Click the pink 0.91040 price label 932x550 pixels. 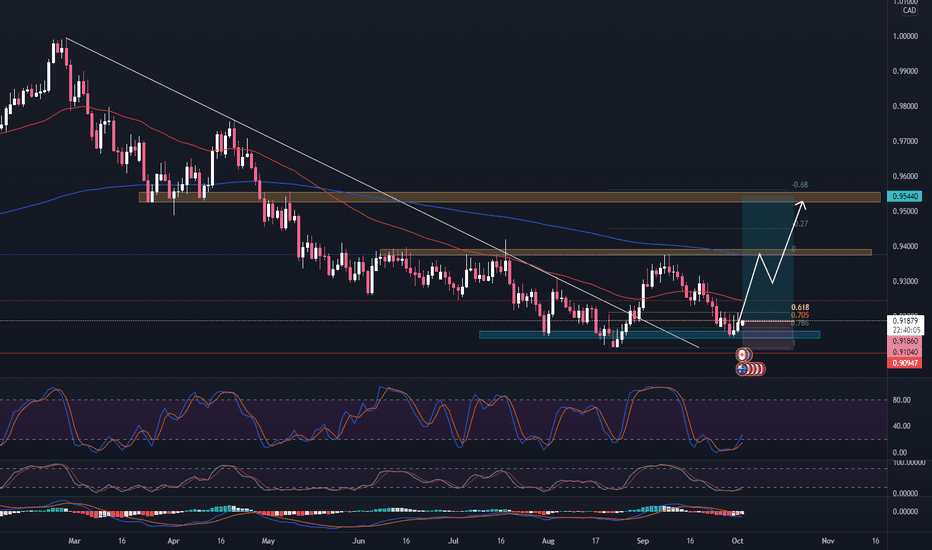tap(904, 352)
